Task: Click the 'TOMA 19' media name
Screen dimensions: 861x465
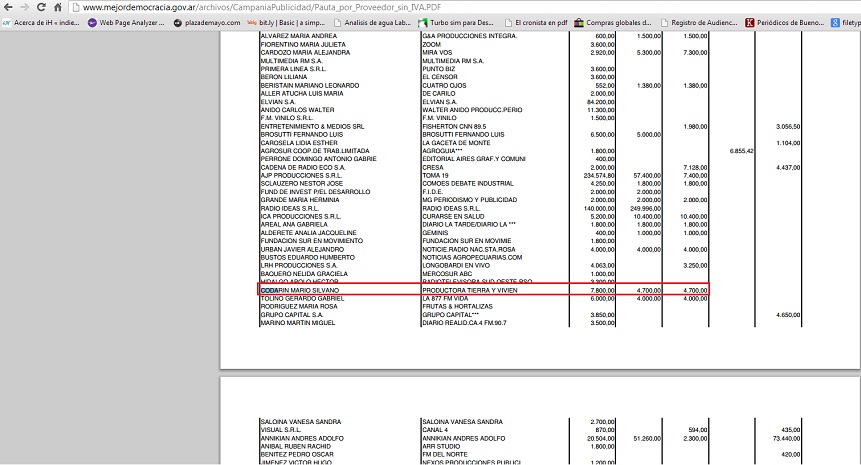Action: pyautogui.click(x=435, y=176)
